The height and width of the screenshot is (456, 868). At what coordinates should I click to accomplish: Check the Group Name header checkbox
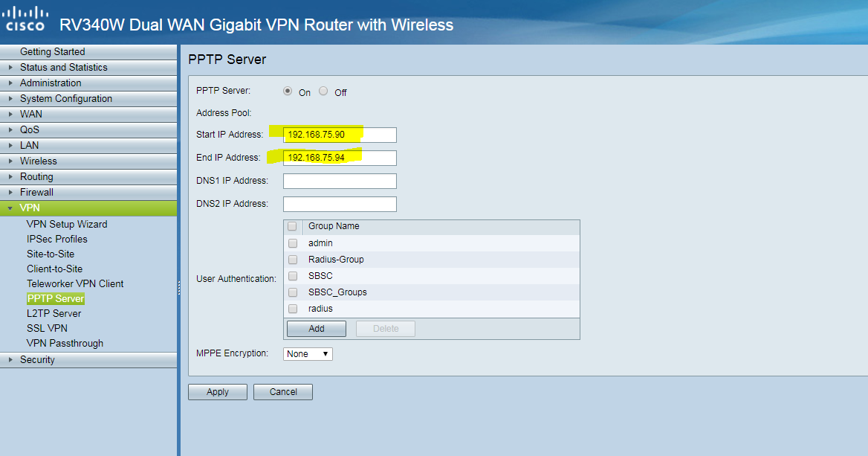(x=292, y=226)
